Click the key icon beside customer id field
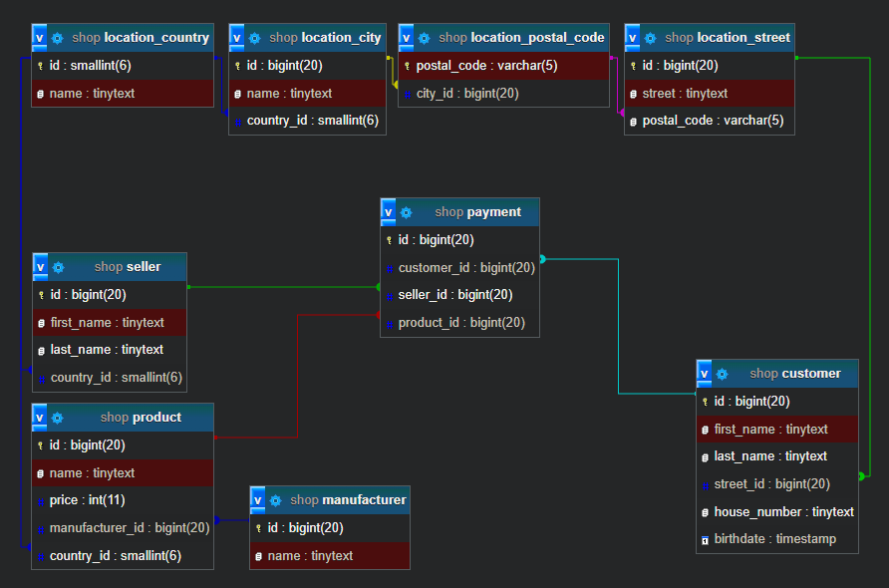The image size is (889, 588). tap(707, 401)
